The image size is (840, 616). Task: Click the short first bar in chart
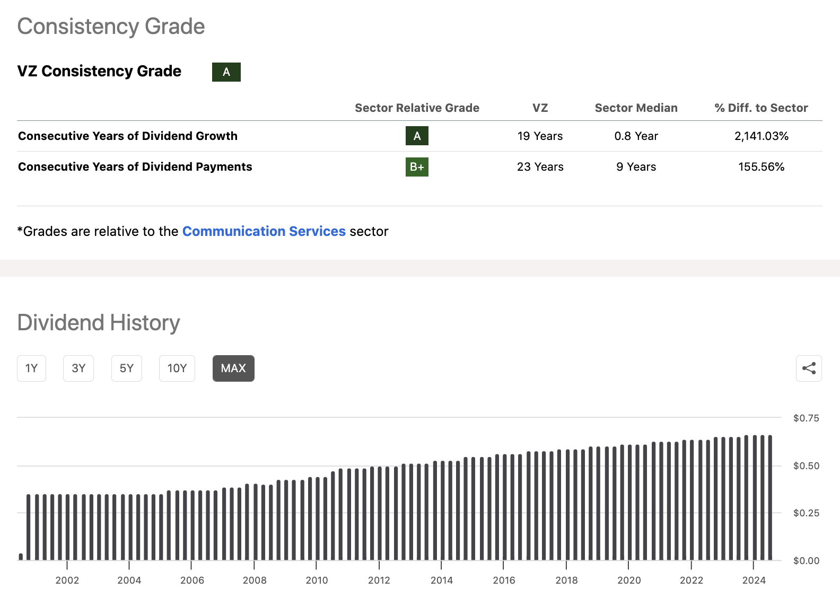21,557
